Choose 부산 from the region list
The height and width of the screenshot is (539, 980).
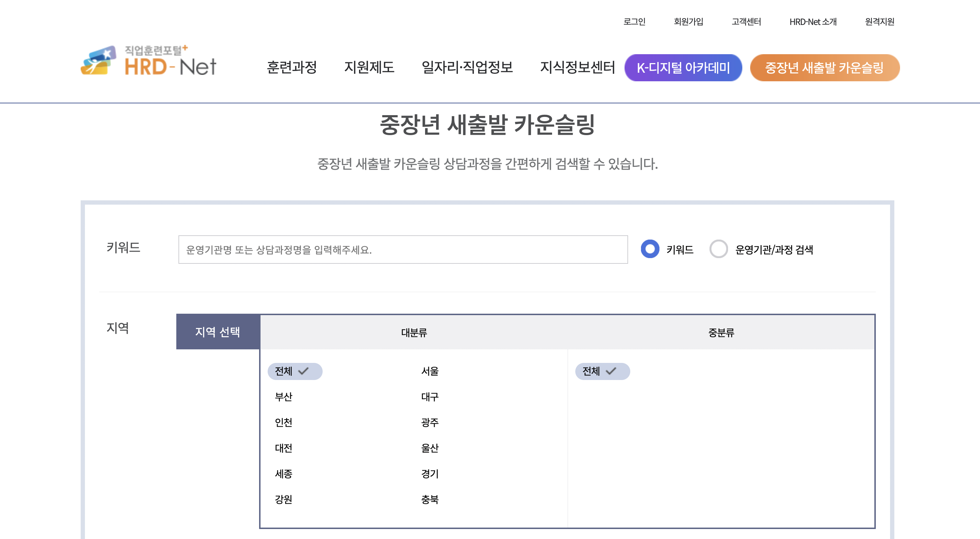(283, 397)
